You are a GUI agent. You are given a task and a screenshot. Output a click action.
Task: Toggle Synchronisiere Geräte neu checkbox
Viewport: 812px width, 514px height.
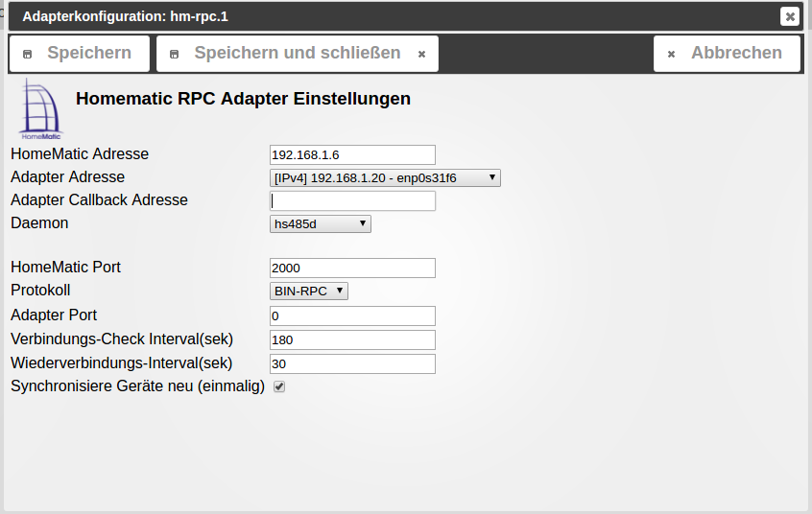(x=279, y=386)
